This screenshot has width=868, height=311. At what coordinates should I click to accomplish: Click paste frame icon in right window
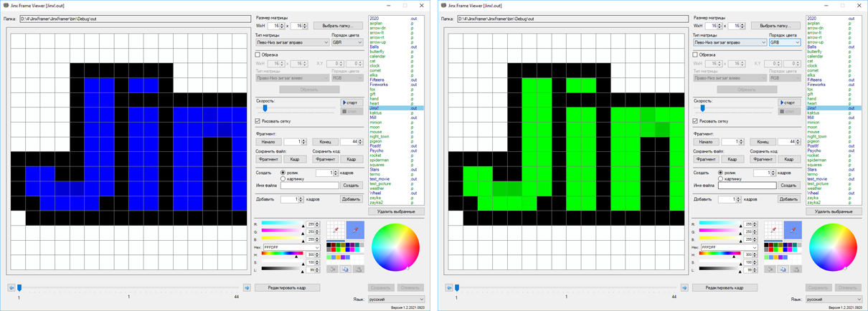pyautogui.click(x=796, y=269)
